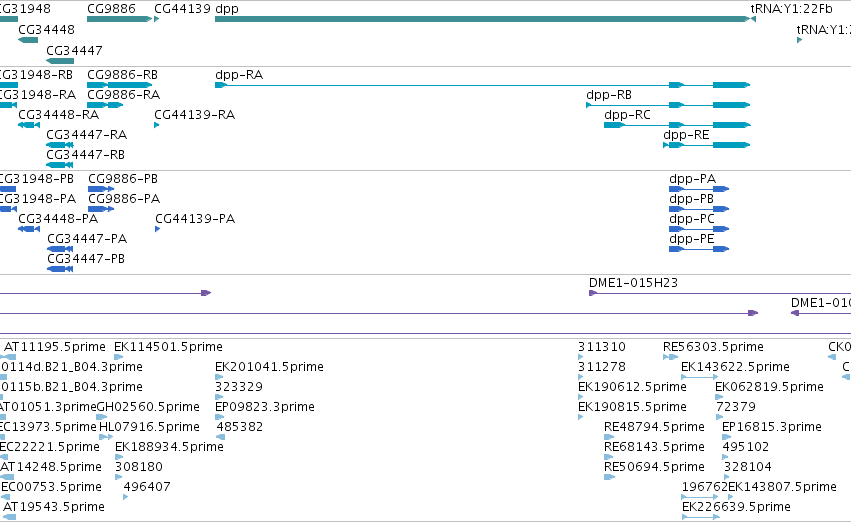Select the GH02560.5prime EST label
851x522 pixels.
coord(148,407)
